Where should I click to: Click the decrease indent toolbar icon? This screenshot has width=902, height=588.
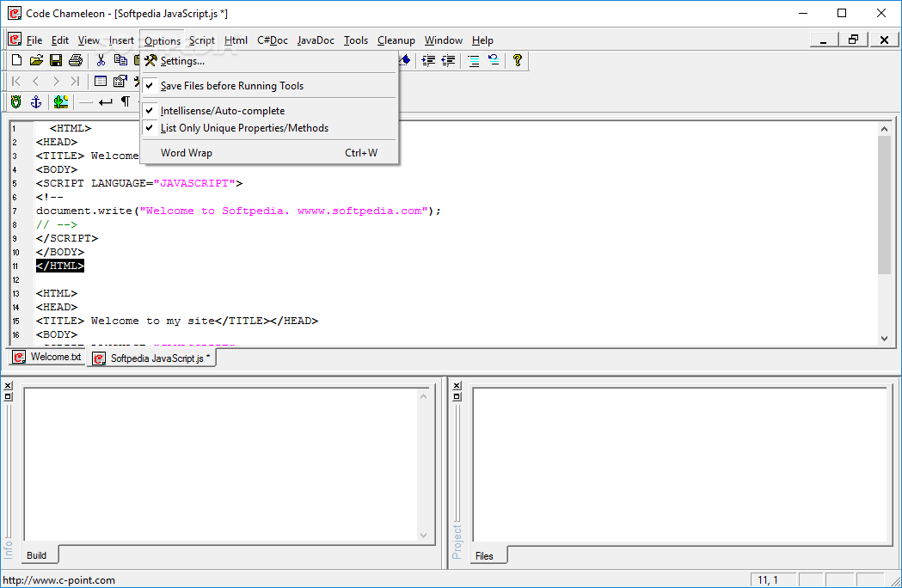click(448, 60)
